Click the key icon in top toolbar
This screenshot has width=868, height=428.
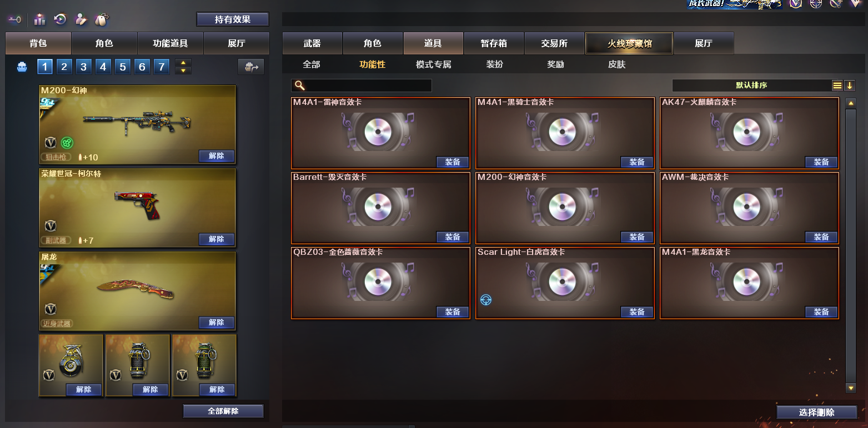pyautogui.click(x=14, y=19)
